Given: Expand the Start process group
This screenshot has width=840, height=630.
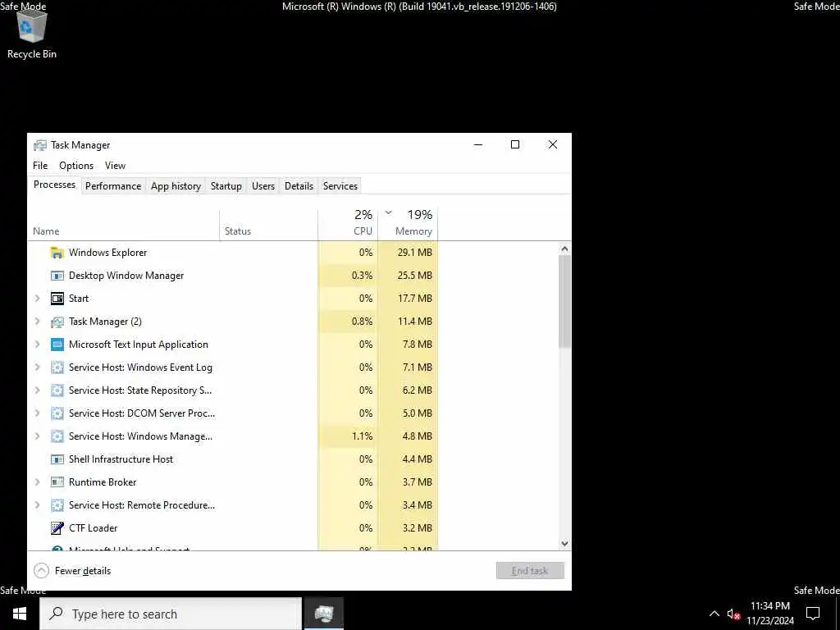Looking at the screenshot, I should tap(38, 299).
